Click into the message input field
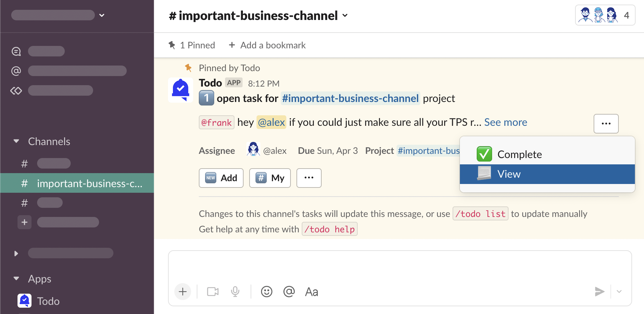This screenshot has height=314, width=644. (x=399, y=266)
